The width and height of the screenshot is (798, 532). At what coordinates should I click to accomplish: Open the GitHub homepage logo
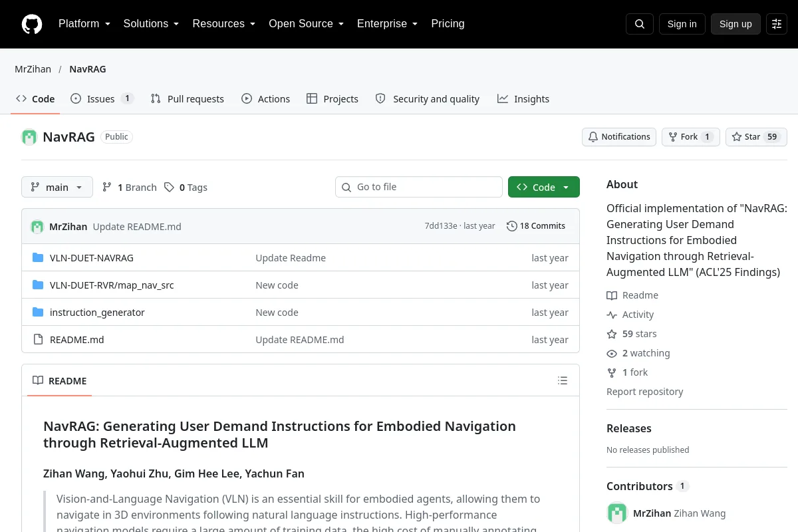32,24
